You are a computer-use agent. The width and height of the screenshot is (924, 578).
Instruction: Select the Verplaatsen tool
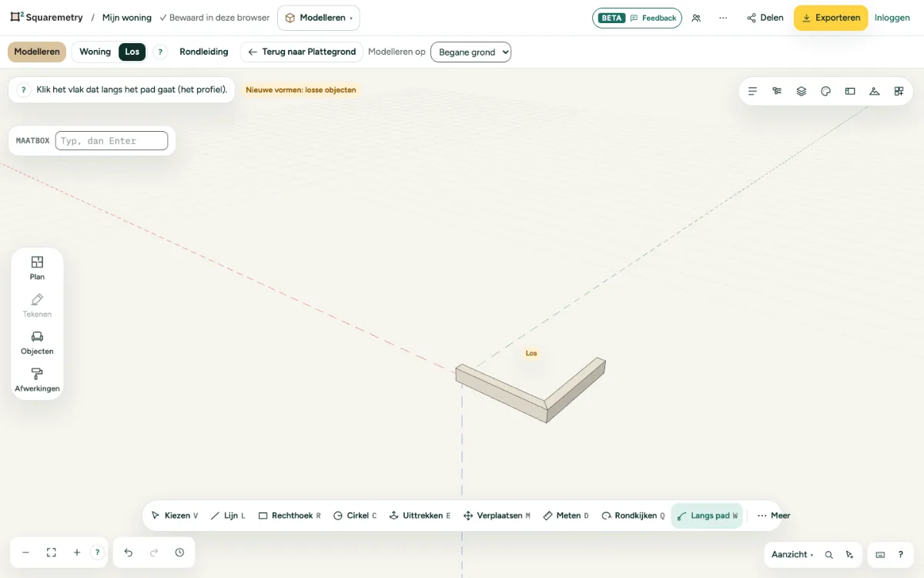click(497, 516)
